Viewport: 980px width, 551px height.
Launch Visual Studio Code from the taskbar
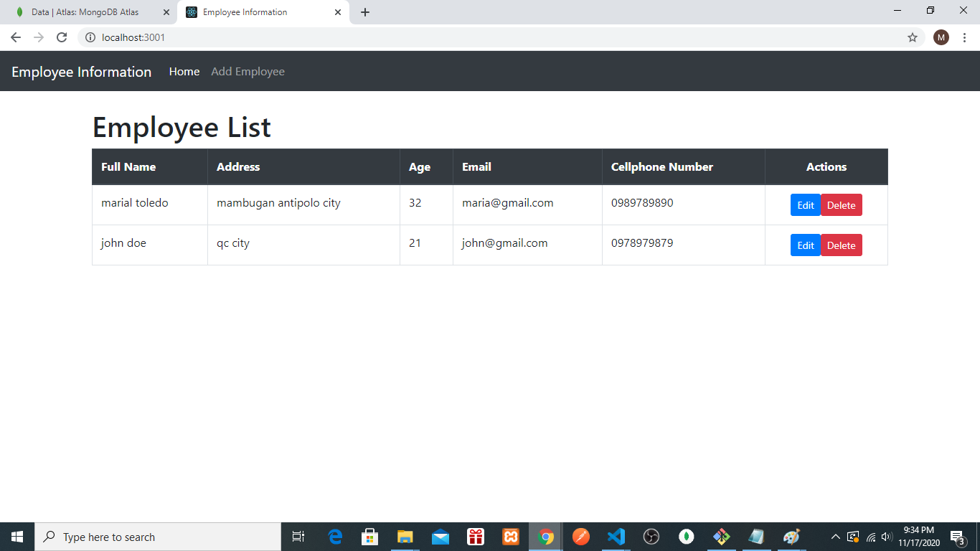pos(616,536)
